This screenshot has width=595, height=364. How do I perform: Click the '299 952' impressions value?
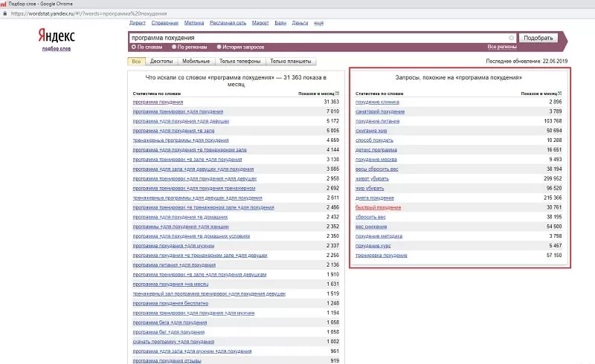point(553,178)
